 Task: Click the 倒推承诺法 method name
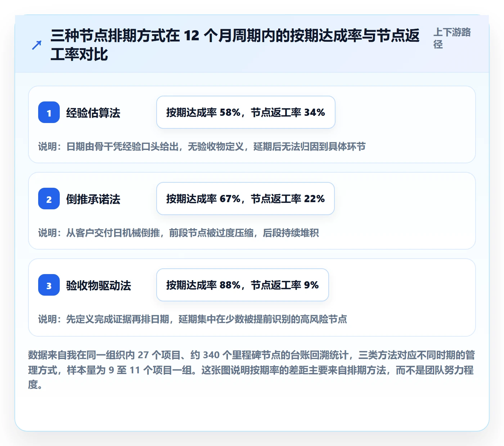[93, 199]
